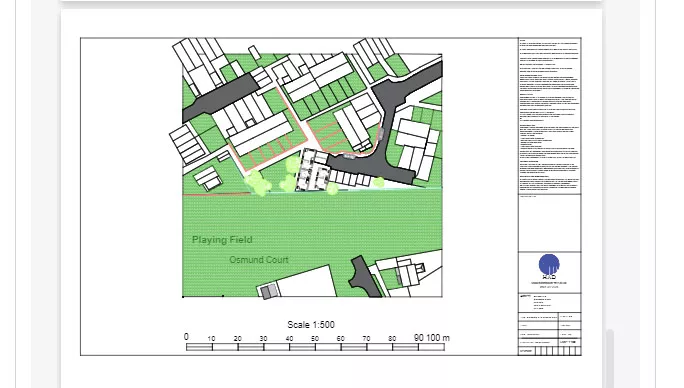Click the blue circular company logo
The height and width of the screenshot is (388, 684).
549,264
